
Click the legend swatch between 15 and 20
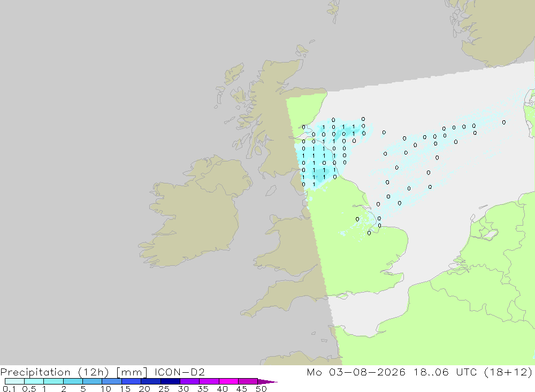[x=132, y=381]
